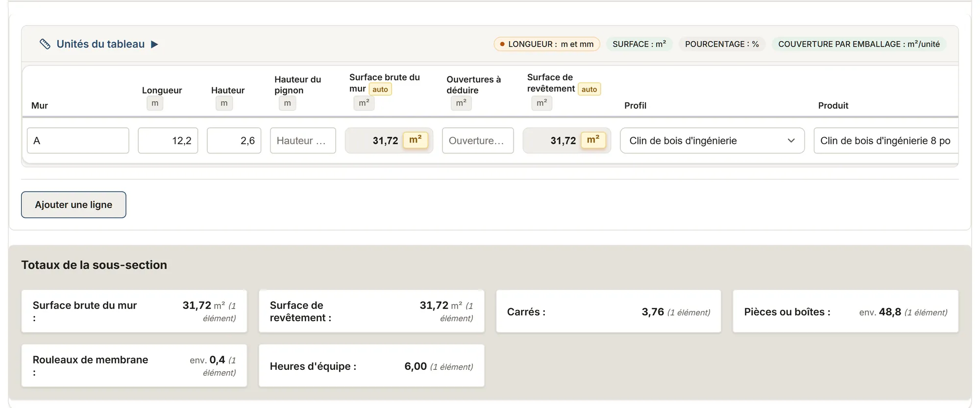Click the Carrés total value 3,76

[x=653, y=312]
